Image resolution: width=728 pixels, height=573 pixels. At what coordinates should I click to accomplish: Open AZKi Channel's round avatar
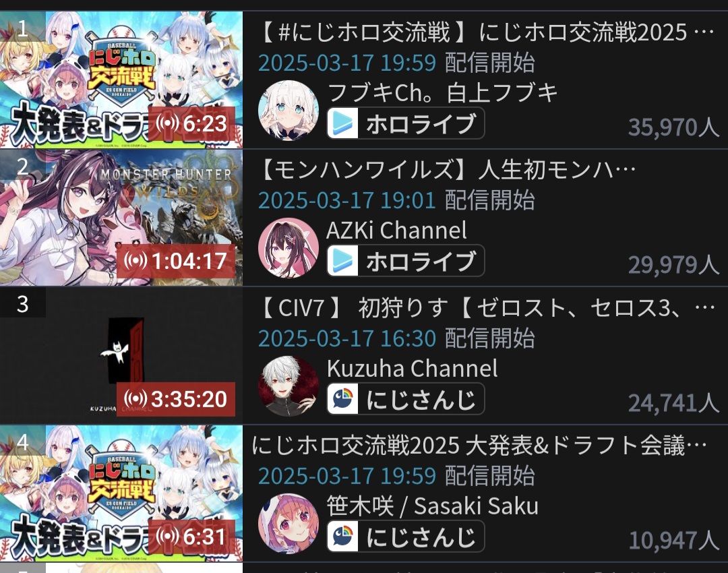click(x=289, y=247)
